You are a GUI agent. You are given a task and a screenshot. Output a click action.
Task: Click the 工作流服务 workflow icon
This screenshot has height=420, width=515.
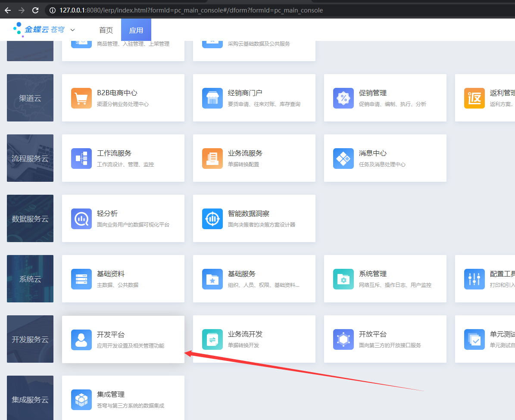point(81,158)
